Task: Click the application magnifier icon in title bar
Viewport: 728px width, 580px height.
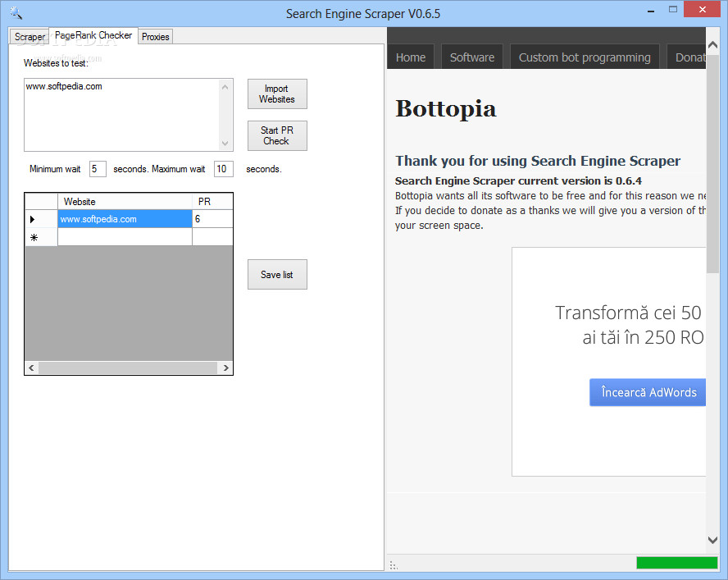Action: pyautogui.click(x=16, y=13)
